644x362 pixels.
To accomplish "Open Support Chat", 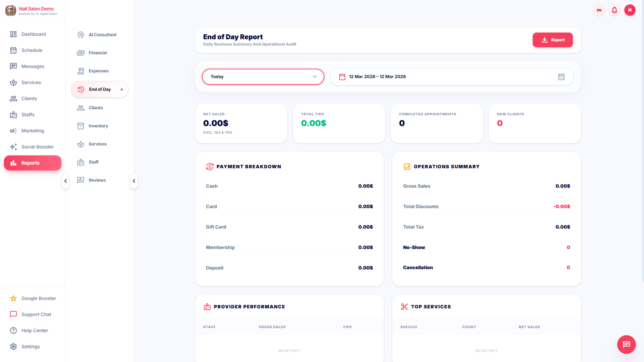I will (36, 314).
